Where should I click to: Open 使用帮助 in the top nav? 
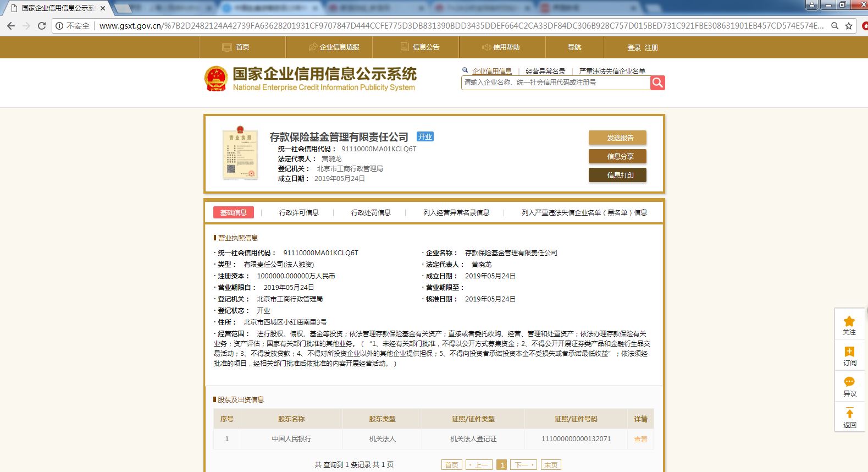click(502, 47)
